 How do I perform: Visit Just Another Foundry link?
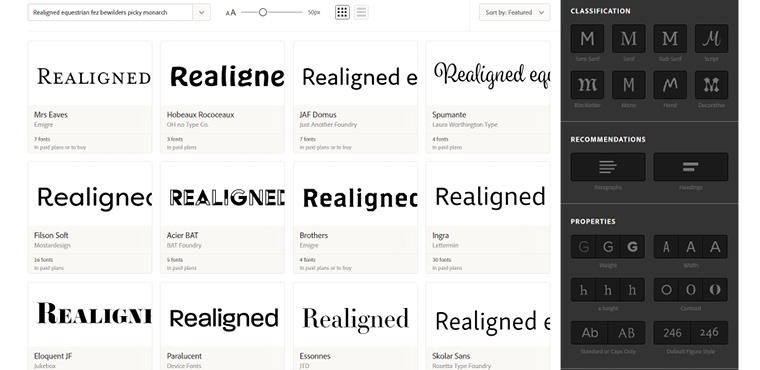coord(328,125)
